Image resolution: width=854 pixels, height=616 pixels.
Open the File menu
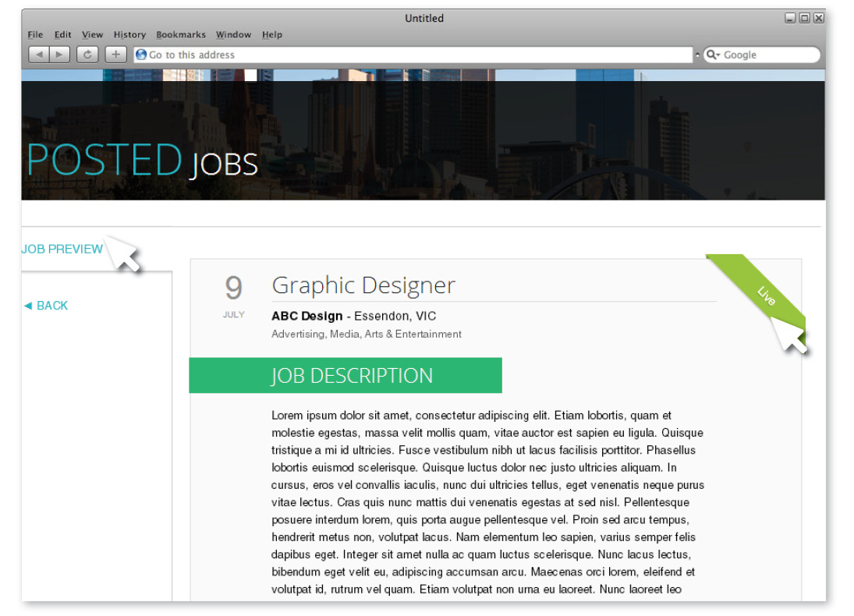(35, 34)
